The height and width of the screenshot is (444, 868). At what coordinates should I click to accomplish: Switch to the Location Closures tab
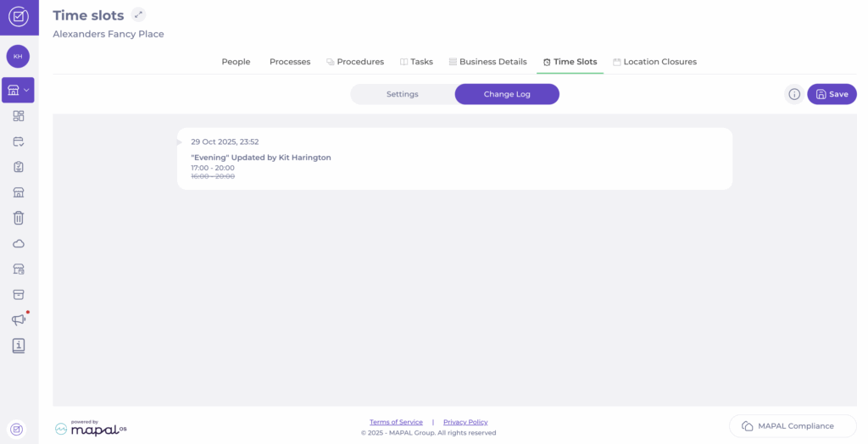coord(654,62)
